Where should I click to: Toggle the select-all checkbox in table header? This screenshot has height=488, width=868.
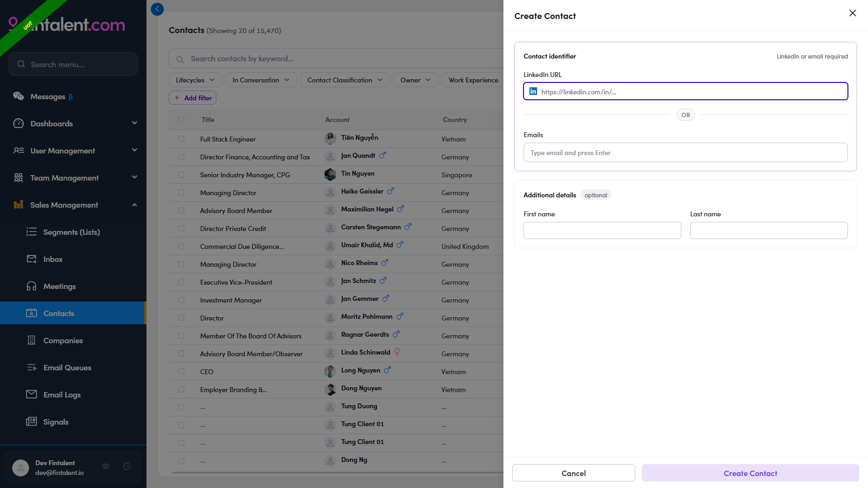pyautogui.click(x=181, y=119)
